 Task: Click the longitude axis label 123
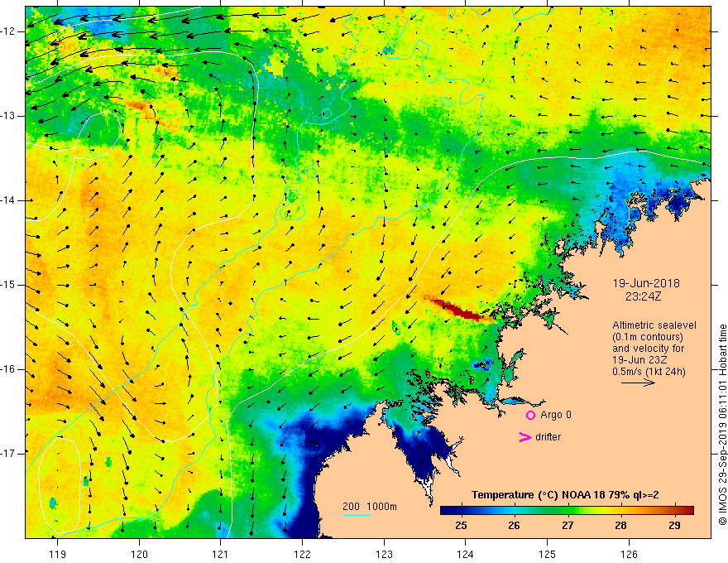(384, 554)
